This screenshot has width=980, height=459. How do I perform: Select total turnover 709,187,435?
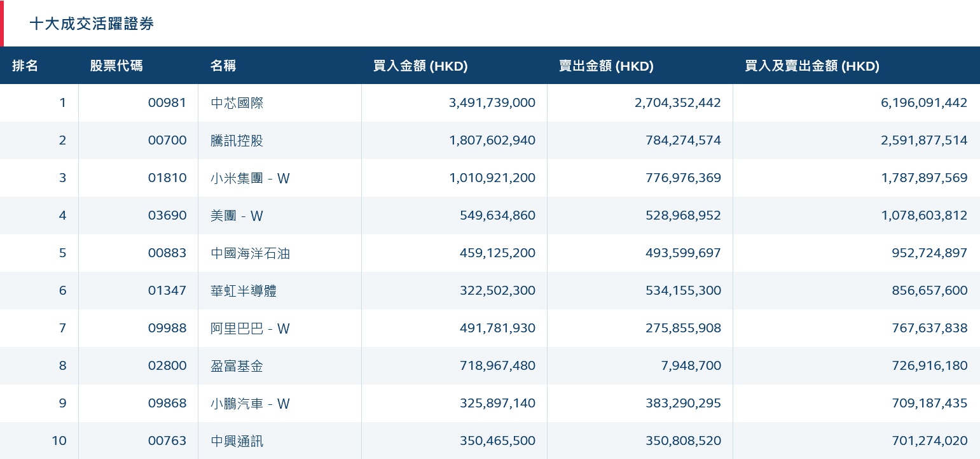pyautogui.click(x=930, y=403)
